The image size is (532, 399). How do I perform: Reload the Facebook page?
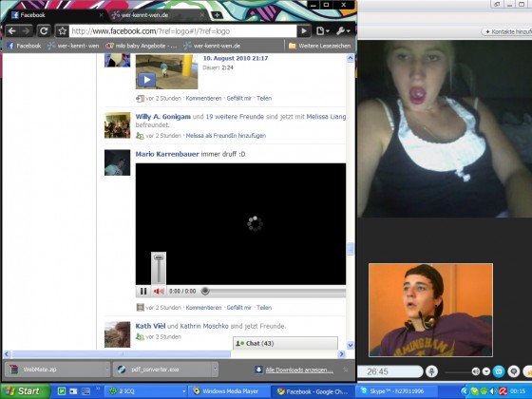point(44,31)
